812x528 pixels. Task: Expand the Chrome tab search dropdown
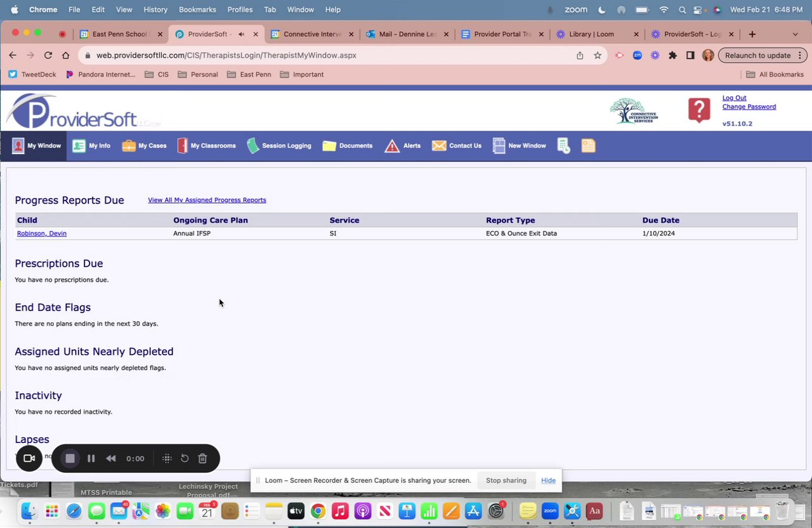click(796, 34)
